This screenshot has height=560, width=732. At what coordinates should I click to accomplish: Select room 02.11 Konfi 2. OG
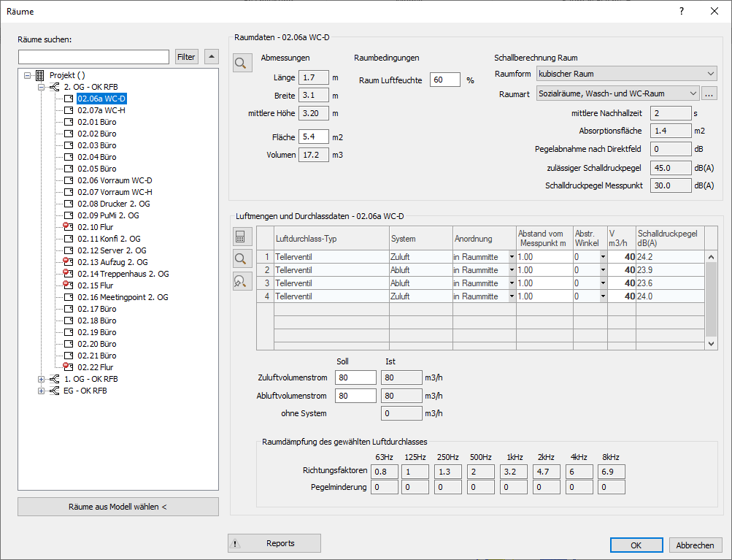109,239
